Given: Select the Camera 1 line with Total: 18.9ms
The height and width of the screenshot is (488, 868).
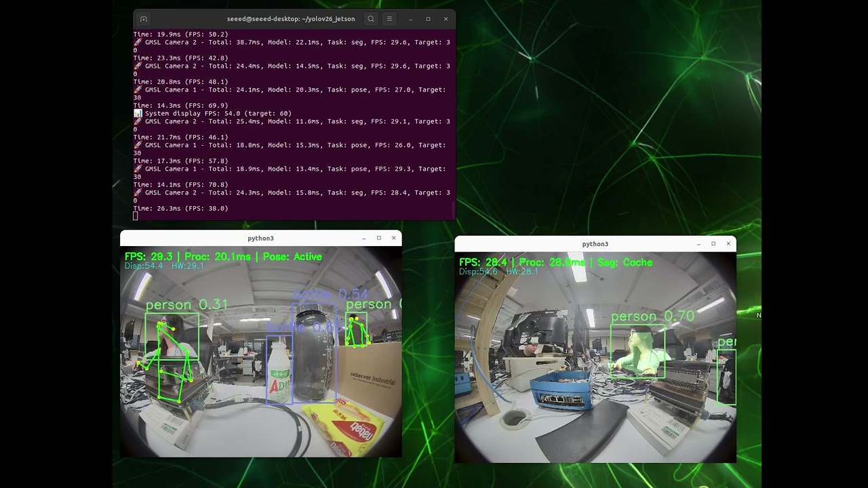Looking at the screenshot, I should [x=290, y=173].
